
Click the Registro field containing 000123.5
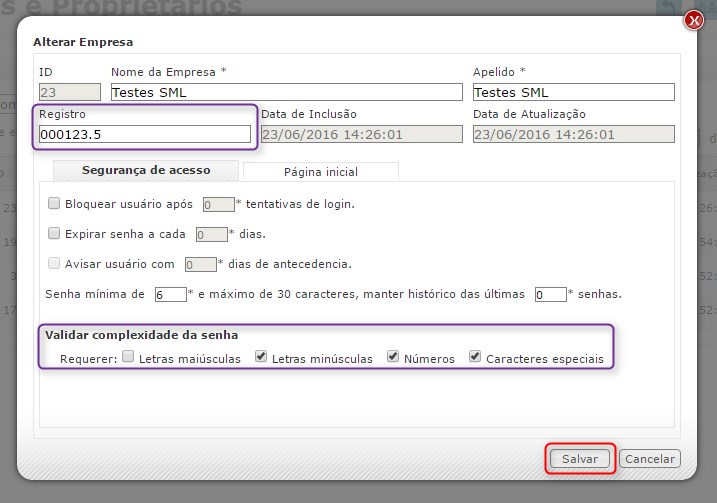click(x=144, y=134)
